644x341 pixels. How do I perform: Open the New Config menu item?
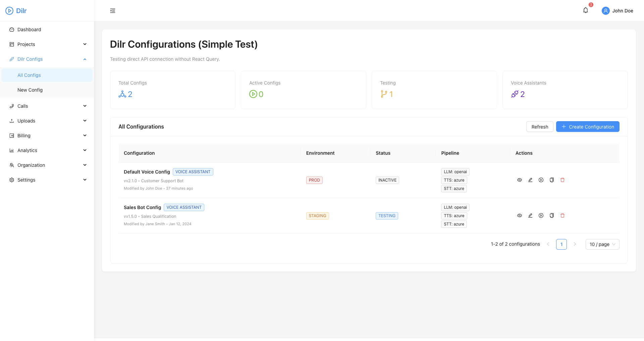pos(30,90)
